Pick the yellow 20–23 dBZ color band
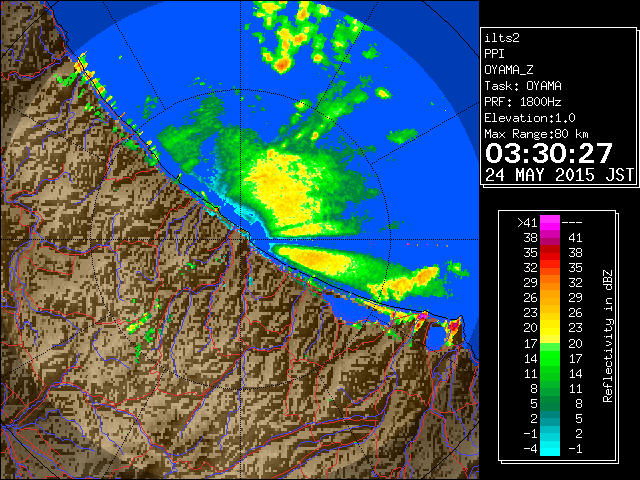The height and width of the screenshot is (480, 640). click(x=550, y=328)
